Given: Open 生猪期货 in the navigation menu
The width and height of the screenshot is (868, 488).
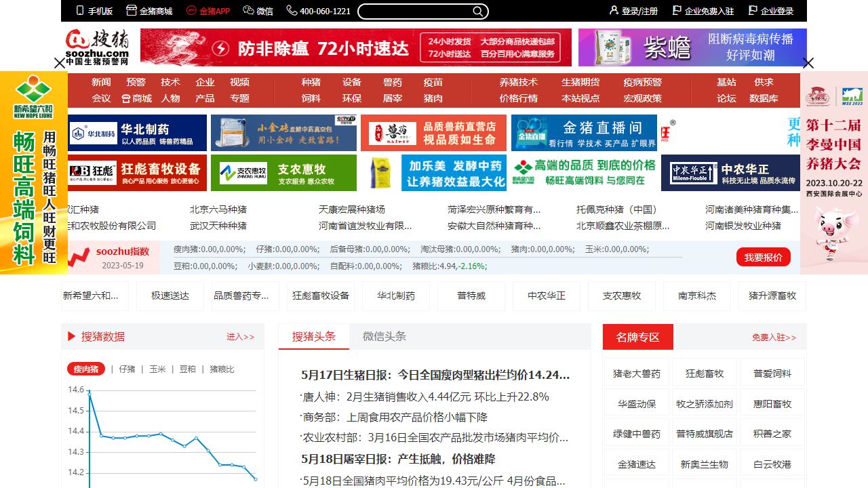Looking at the screenshot, I should (x=580, y=82).
